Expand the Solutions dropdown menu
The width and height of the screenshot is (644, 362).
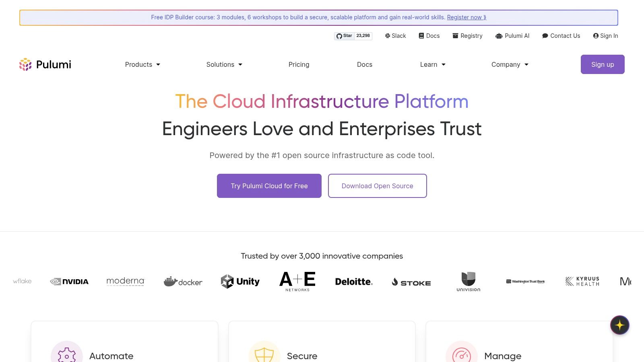(224, 64)
